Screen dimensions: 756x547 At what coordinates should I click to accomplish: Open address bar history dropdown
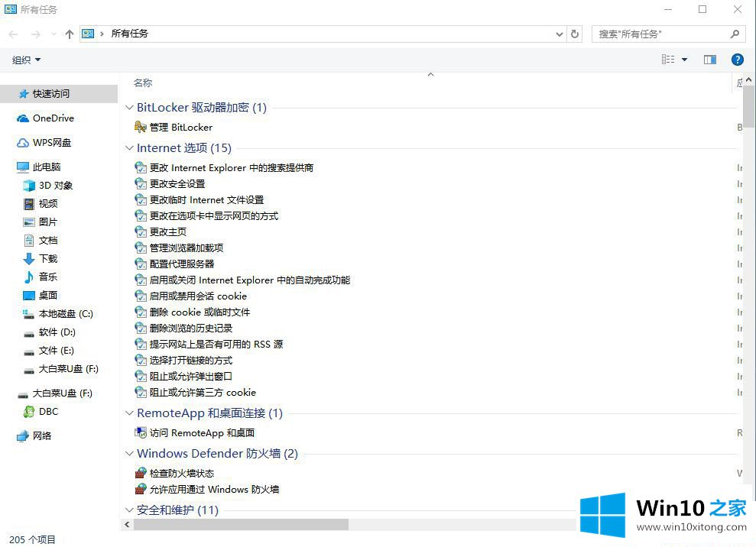point(560,34)
